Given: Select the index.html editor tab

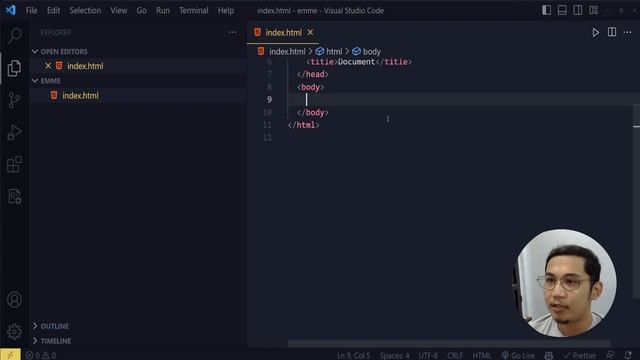Looking at the screenshot, I should 283,33.
